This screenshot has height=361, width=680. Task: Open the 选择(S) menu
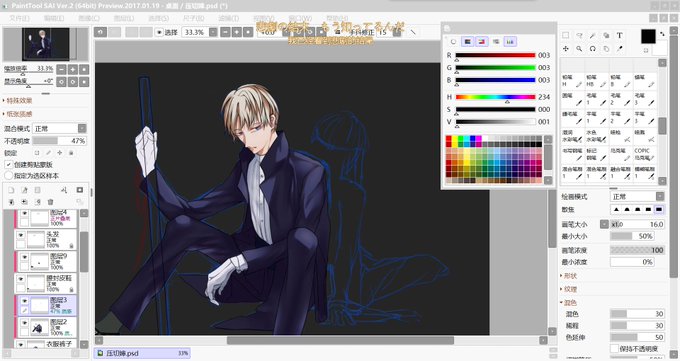(x=158, y=18)
